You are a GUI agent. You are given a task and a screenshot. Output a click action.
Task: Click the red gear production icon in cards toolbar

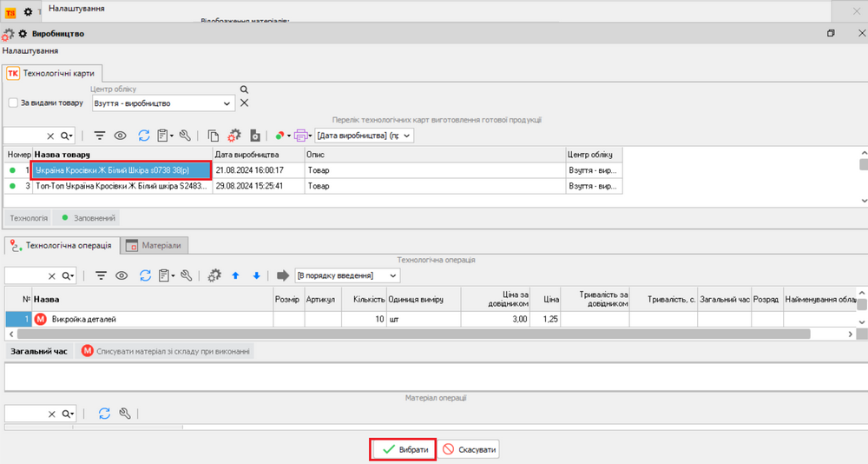(x=233, y=136)
